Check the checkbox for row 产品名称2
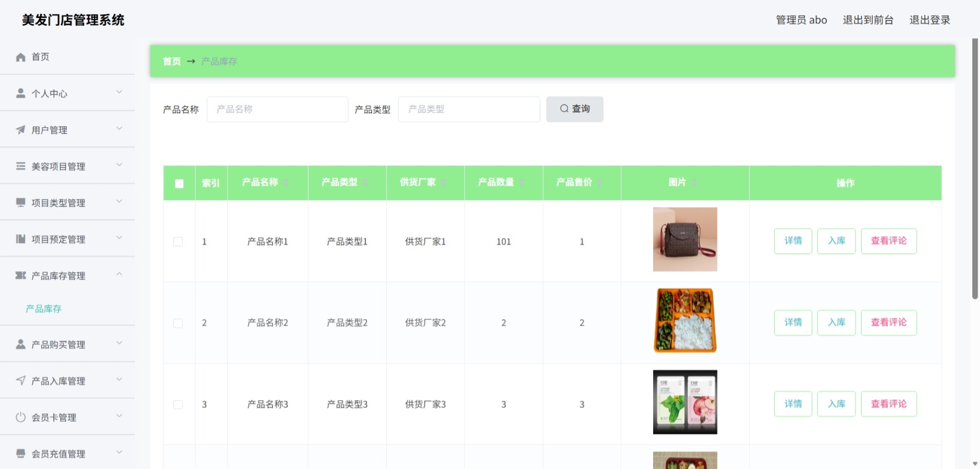The width and height of the screenshot is (980, 469). tap(178, 323)
